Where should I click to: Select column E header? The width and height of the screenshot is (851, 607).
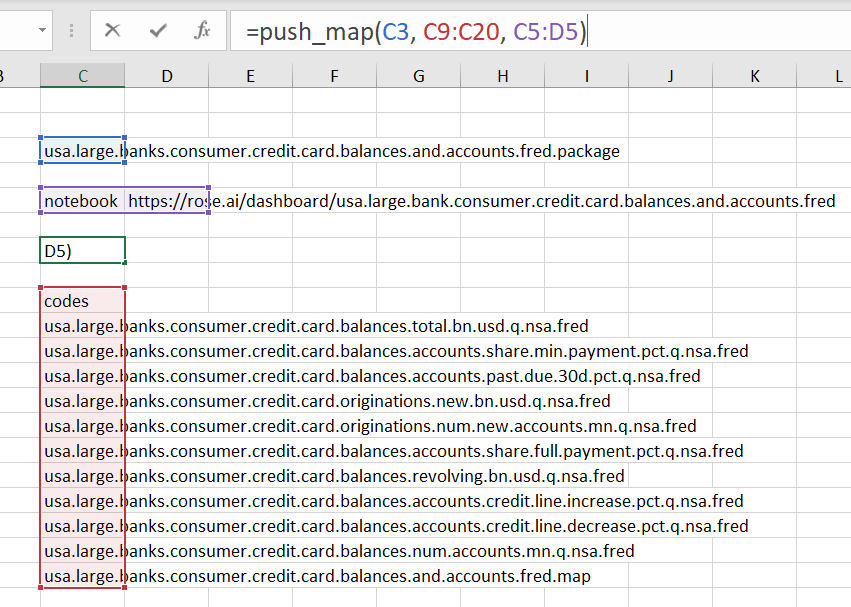click(250, 75)
